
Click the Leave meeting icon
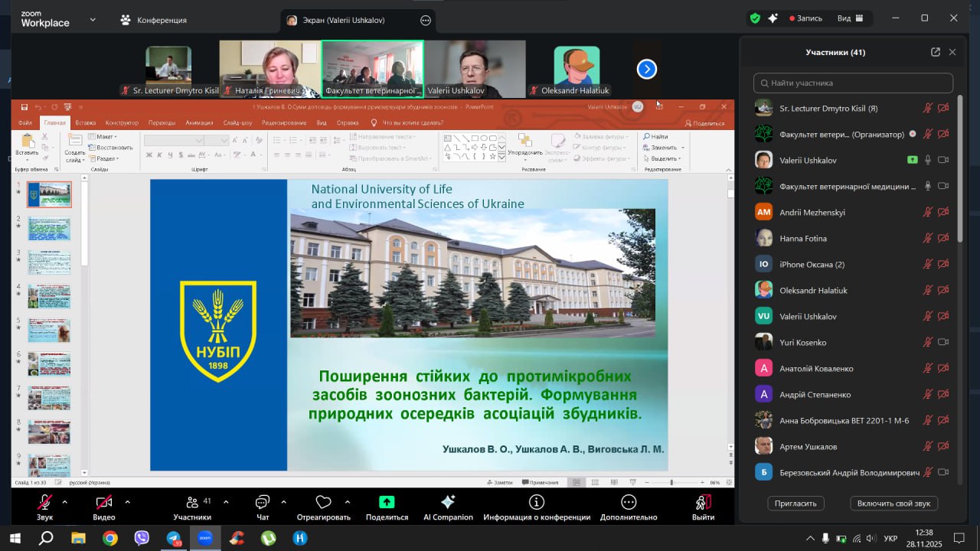point(703,502)
